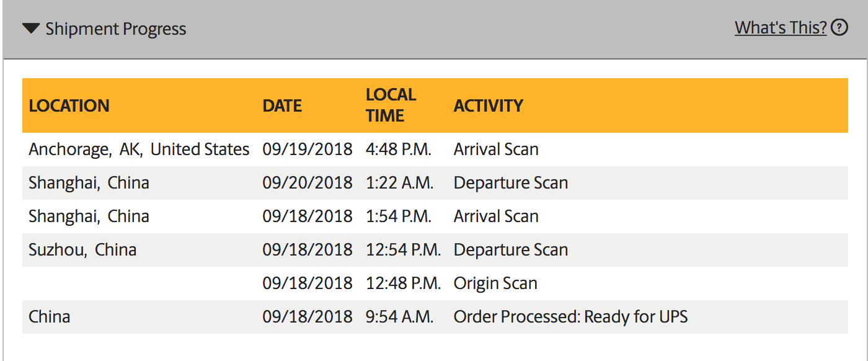
Task: Click the 9:54 A.M. time cell
Action: tap(399, 317)
